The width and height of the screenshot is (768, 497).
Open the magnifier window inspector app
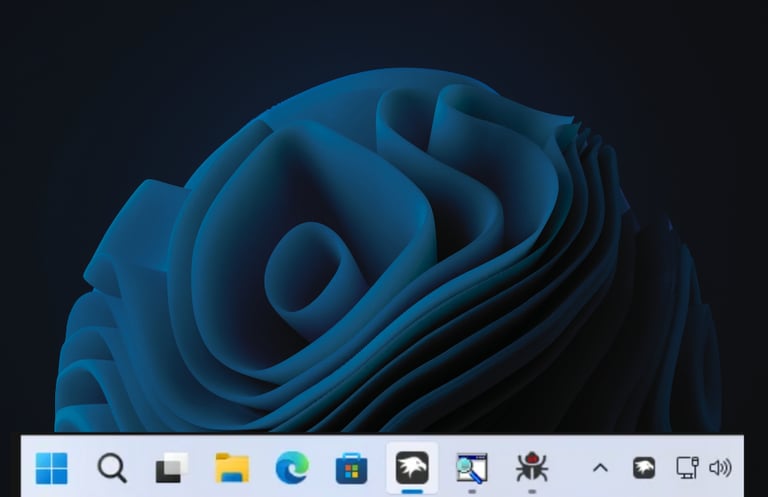pyautogui.click(x=472, y=468)
